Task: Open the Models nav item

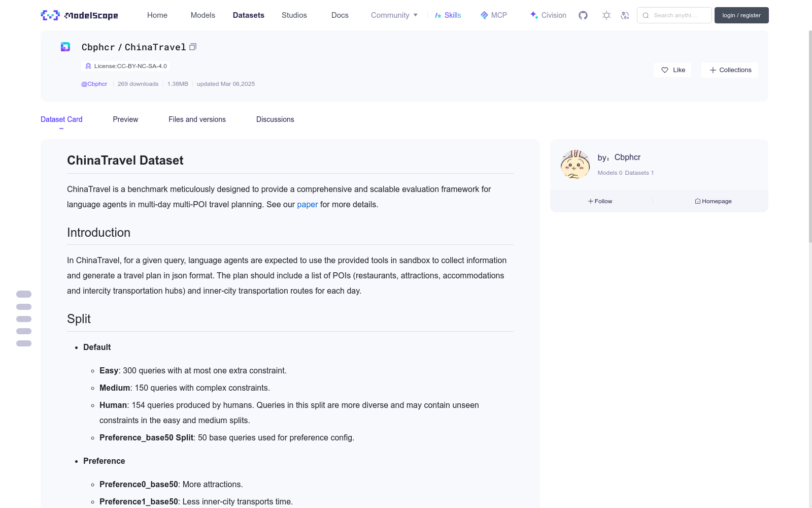Action: (x=203, y=15)
